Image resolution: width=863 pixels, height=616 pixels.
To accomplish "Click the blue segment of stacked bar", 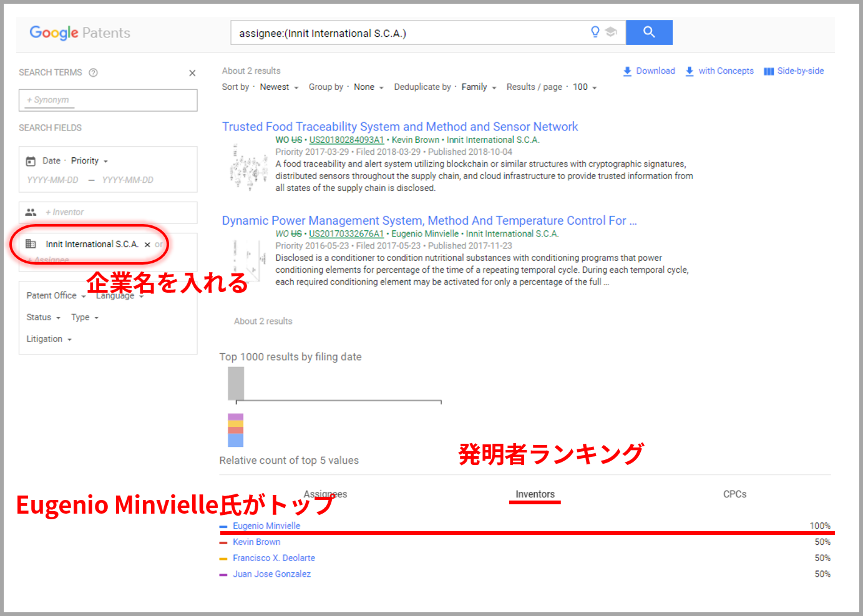I will [x=236, y=441].
